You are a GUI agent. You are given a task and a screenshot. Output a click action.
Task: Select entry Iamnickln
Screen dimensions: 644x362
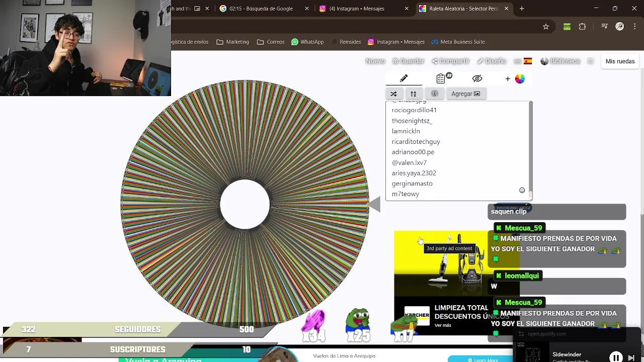[x=406, y=131]
